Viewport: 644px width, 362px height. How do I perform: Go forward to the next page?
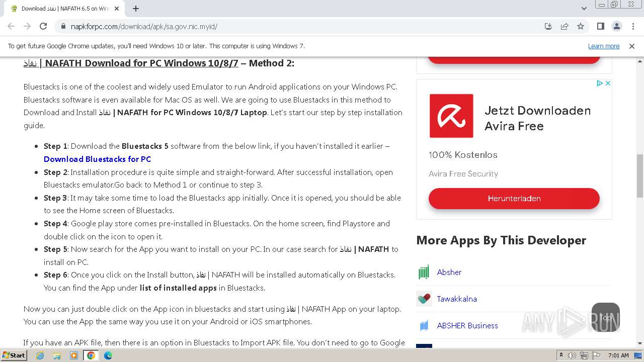27,26
